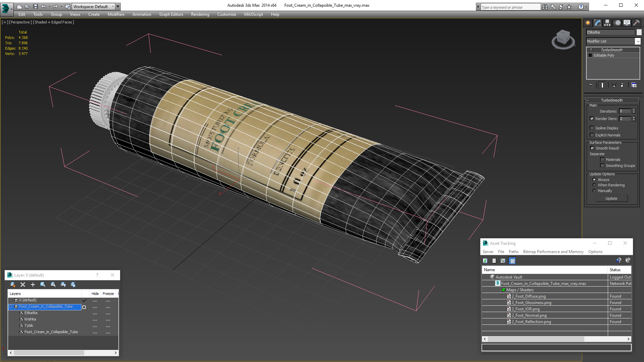Enable Separate by Smoothing Groups checkbox
Screen dimensions: 644x362
(x=602, y=166)
